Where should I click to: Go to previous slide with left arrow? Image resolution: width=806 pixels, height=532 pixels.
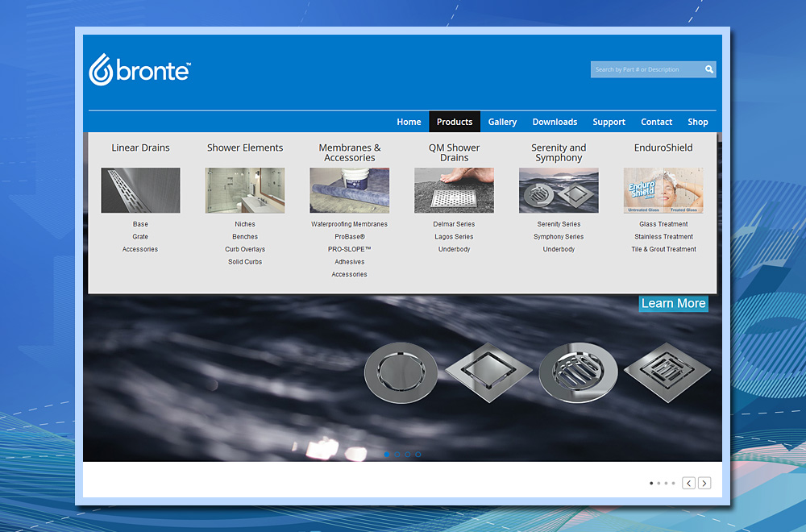[x=689, y=483]
